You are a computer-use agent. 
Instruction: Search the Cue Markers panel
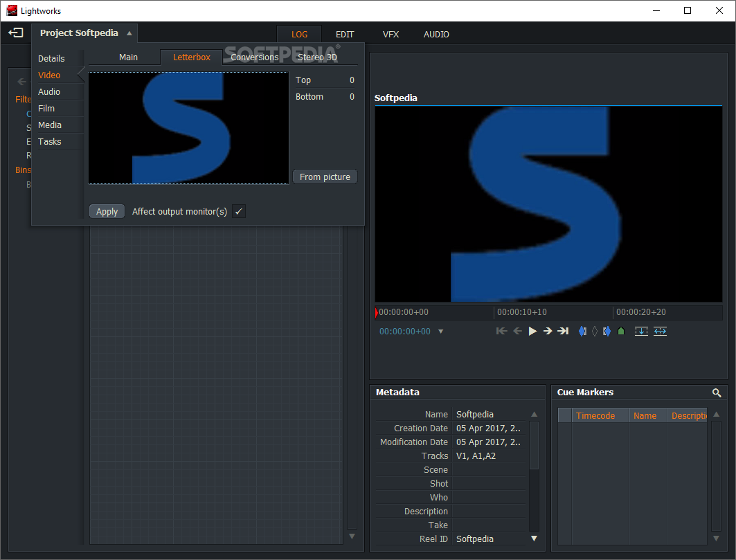717,392
